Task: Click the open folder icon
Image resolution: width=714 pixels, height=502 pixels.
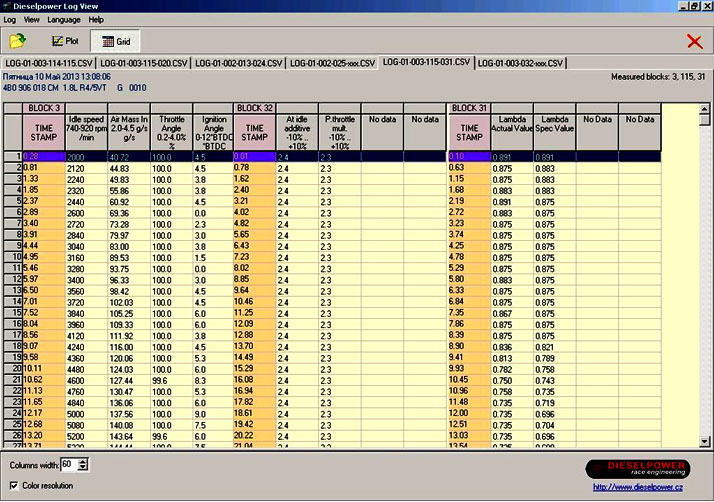Action: (x=17, y=41)
